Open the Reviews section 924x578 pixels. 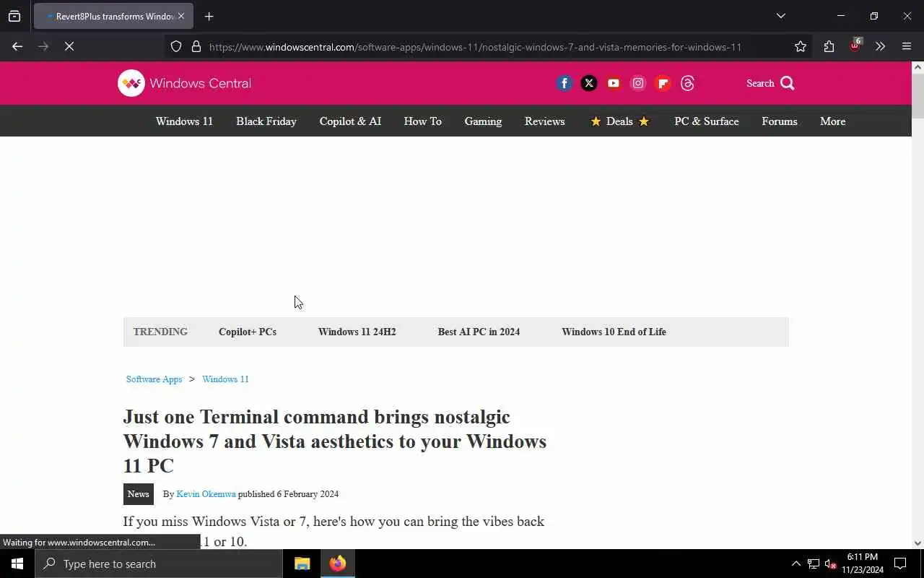click(x=544, y=121)
